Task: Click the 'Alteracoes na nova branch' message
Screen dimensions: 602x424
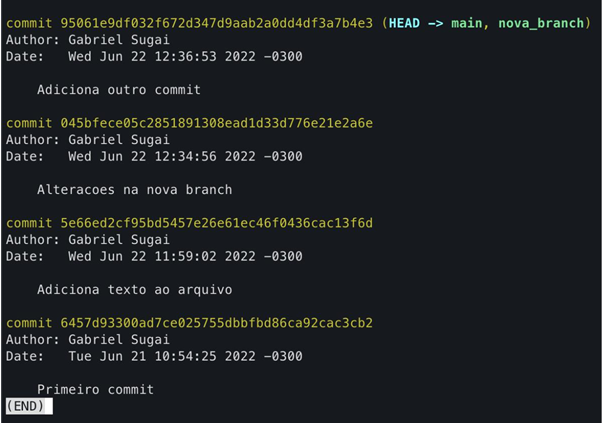Action: 134,190
